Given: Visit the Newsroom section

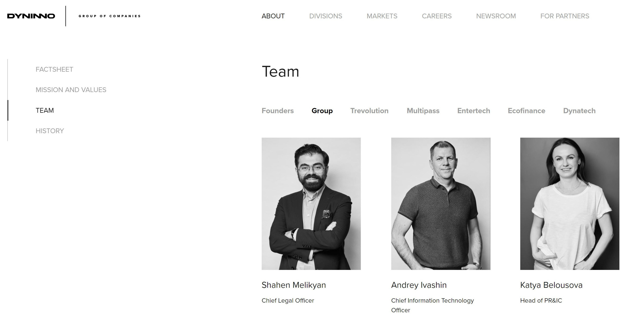Looking at the screenshot, I should coord(496,16).
